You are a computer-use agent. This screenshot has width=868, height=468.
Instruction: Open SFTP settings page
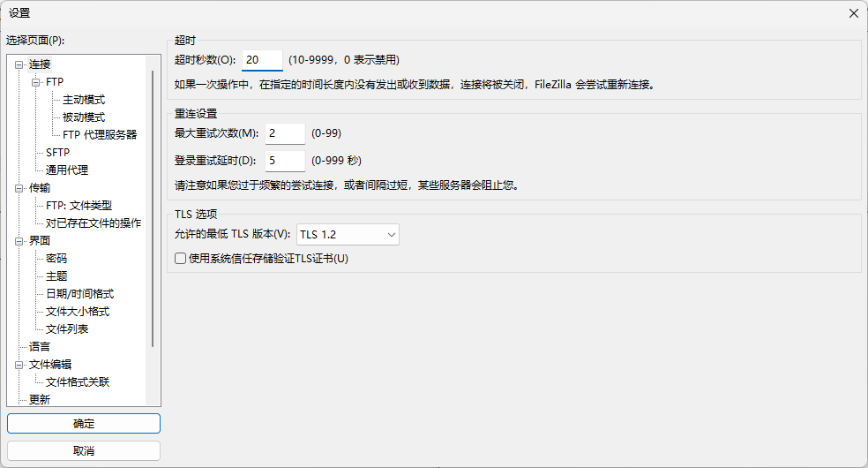(x=57, y=152)
